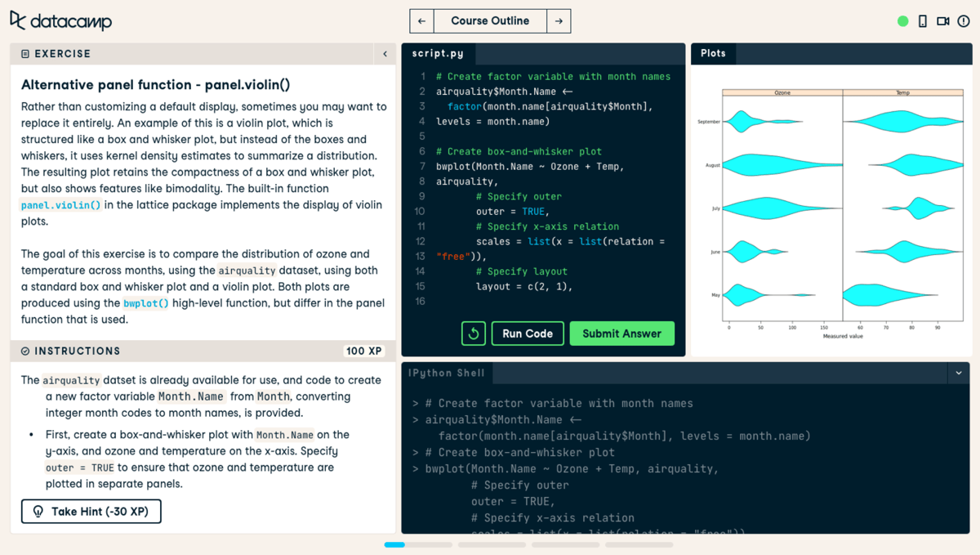Image resolution: width=980 pixels, height=555 pixels.
Task: Click the active progress indicator at bottom
Action: pyautogui.click(x=394, y=544)
